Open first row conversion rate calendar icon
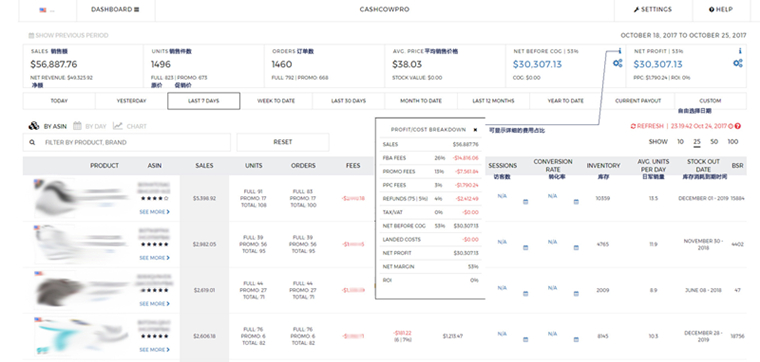This screenshot has height=362, width=760. 576,202
